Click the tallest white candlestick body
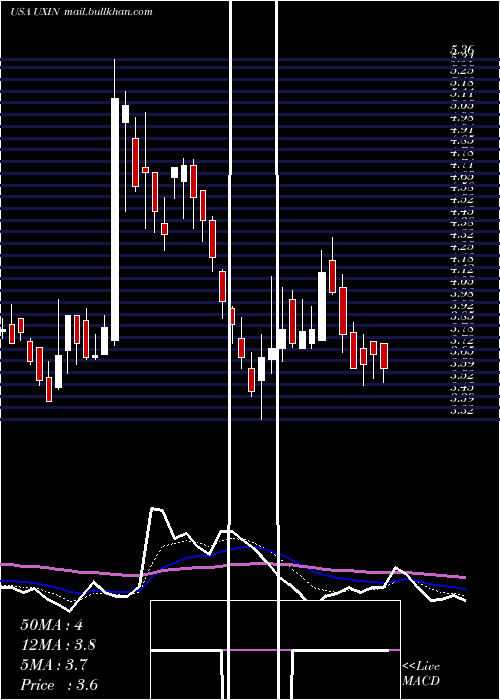The width and height of the screenshot is (500, 700). pyautogui.click(x=115, y=220)
